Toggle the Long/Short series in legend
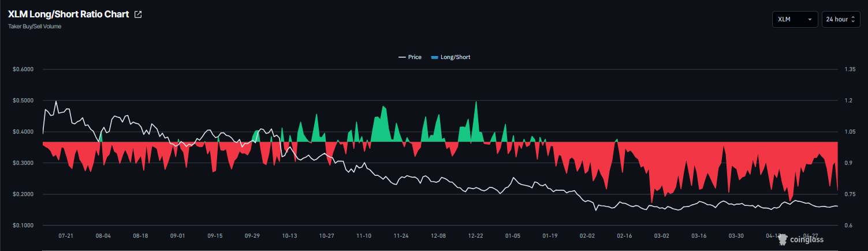The image size is (868, 251). 451,57
